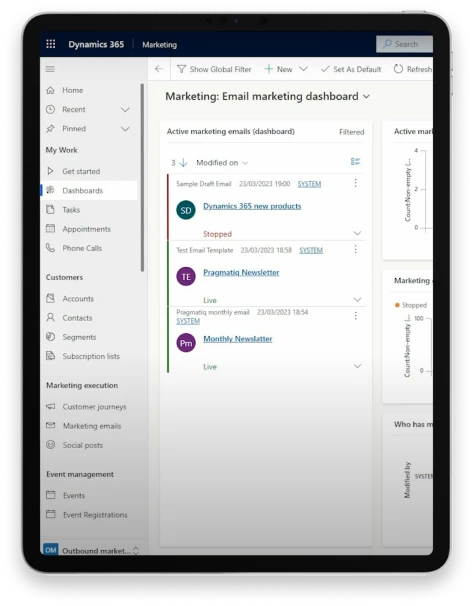
Task: Expand the Recent section chevron
Action: [125, 110]
